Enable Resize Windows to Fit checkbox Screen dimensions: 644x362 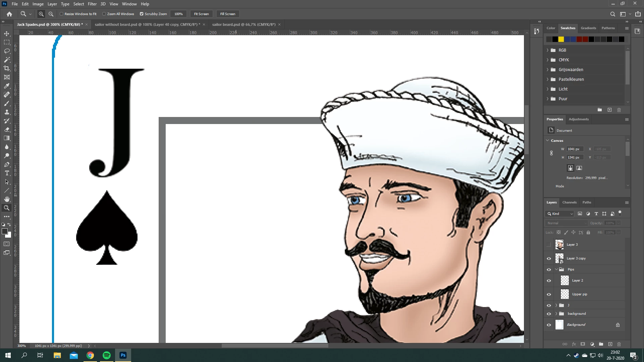point(62,14)
